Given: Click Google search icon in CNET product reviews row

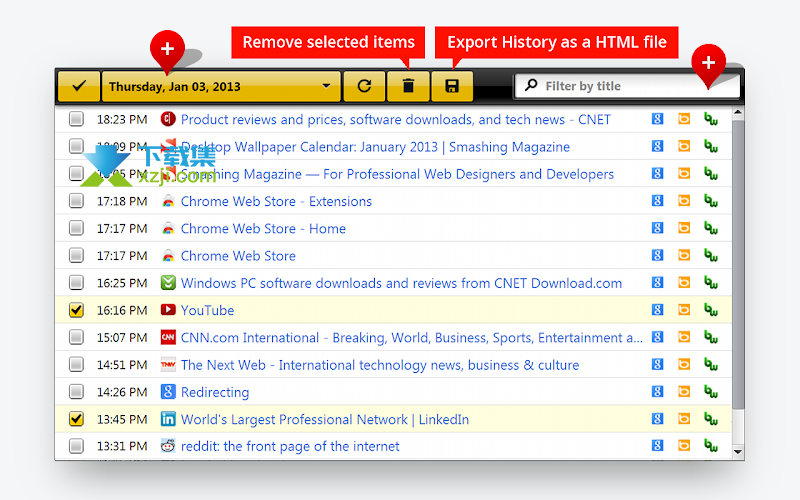Looking at the screenshot, I should pos(657,119).
